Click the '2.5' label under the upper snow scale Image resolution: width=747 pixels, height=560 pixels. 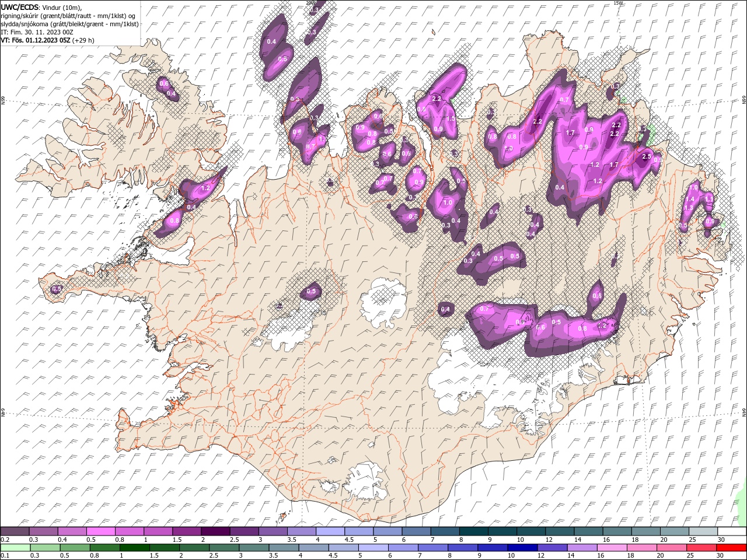point(234,540)
